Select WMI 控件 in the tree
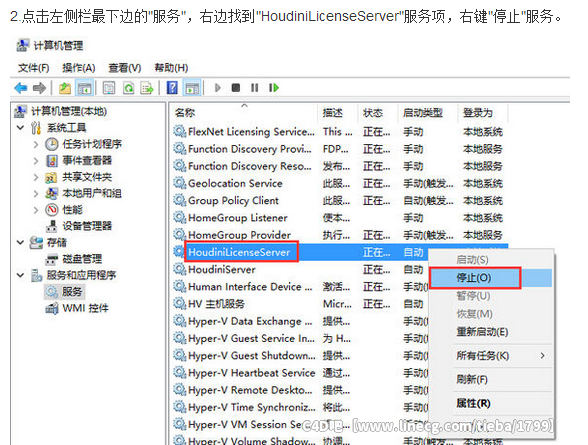 [86, 308]
